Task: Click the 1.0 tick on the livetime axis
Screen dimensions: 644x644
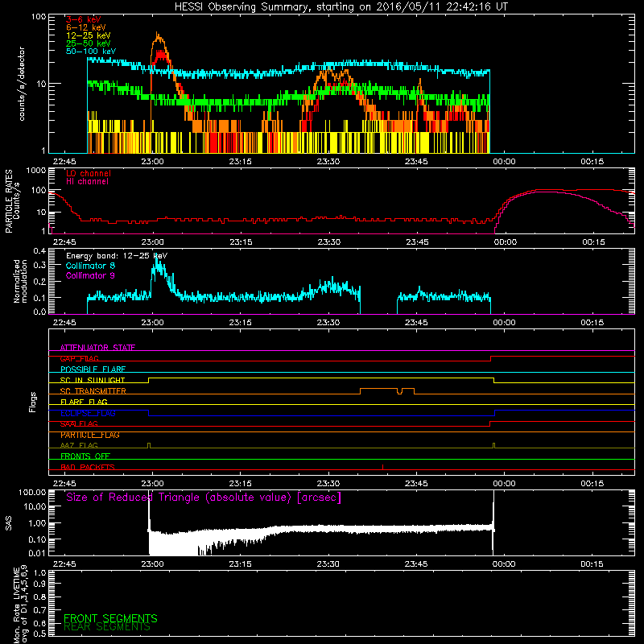Action: tap(39, 573)
